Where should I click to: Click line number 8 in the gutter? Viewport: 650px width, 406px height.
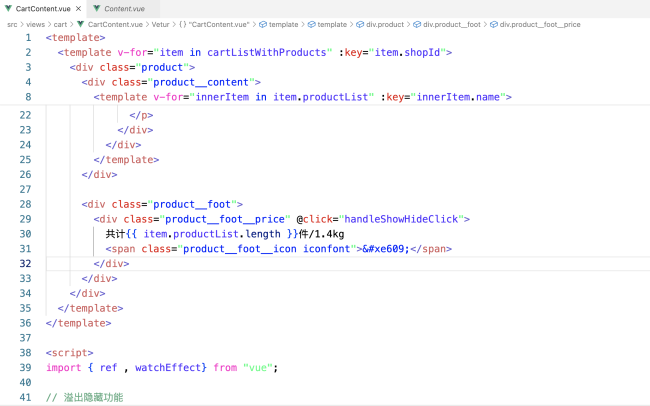(28, 97)
